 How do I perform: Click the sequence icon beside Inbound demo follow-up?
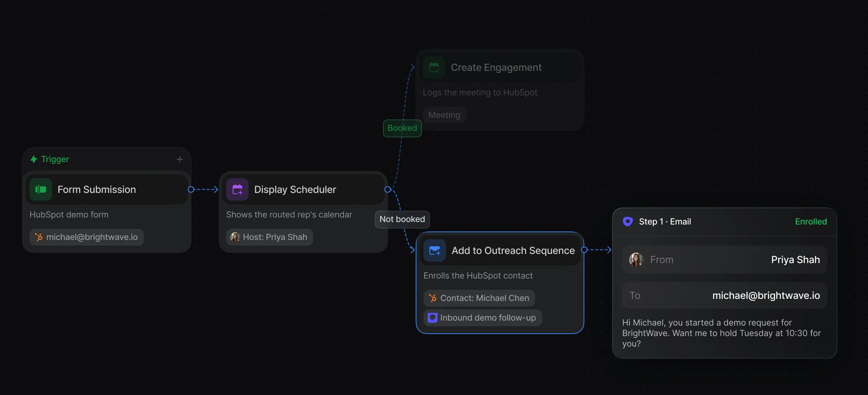pos(433,318)
